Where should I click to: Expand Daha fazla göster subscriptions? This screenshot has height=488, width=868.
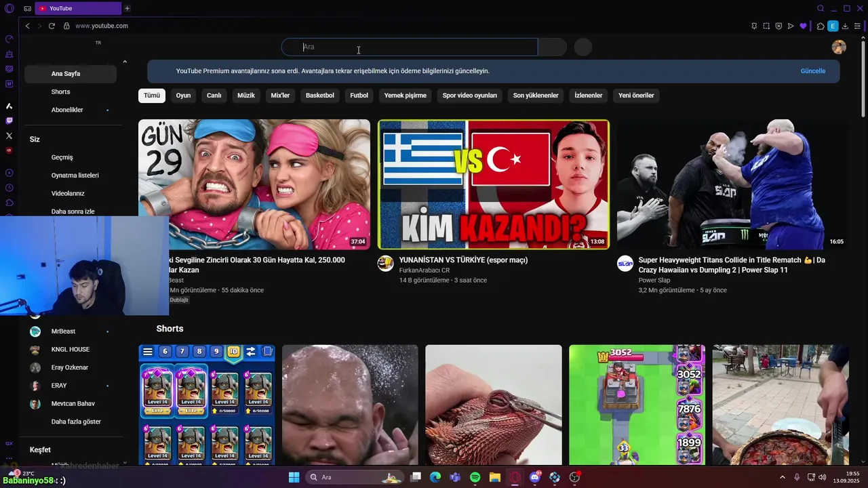pos(76,422)
